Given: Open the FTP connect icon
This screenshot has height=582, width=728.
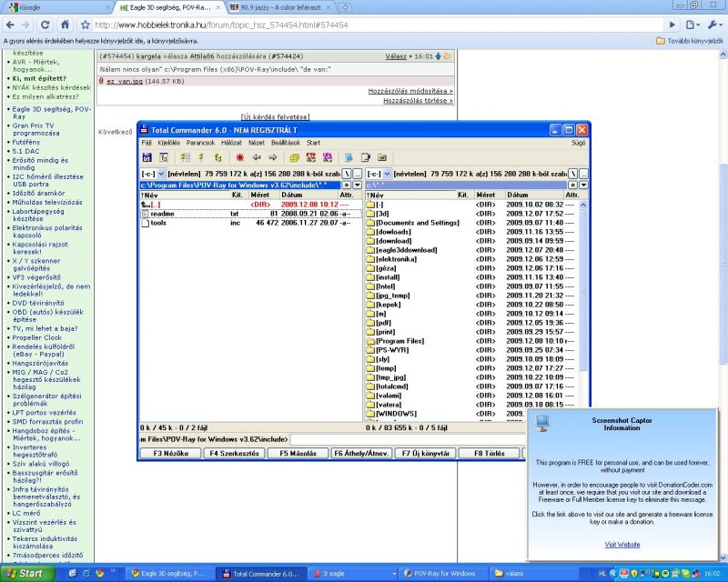Looking at the screenshot, I should coord(310,157).
